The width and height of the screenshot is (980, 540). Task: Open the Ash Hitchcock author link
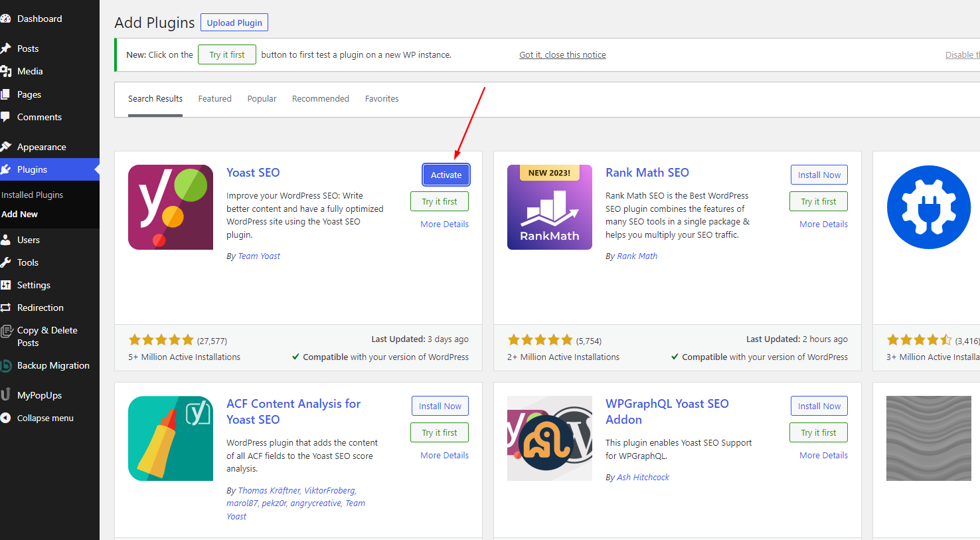[x=643, y=477]
